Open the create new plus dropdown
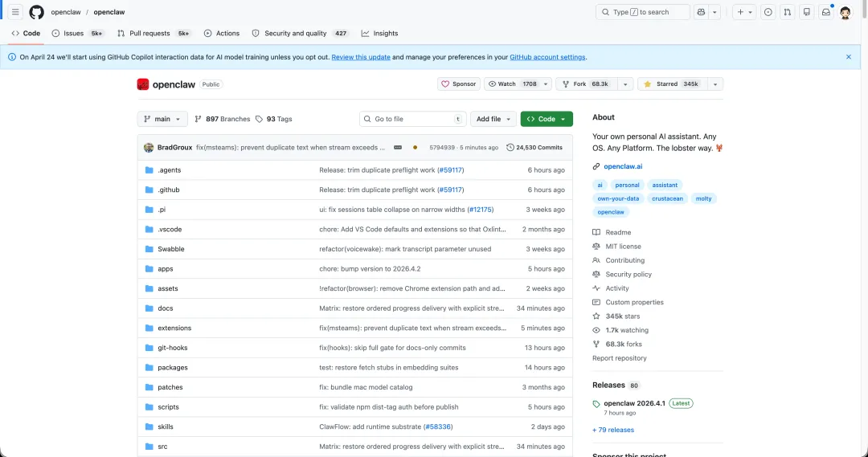Screen dimensions: 868x457 tap(744, 11)
